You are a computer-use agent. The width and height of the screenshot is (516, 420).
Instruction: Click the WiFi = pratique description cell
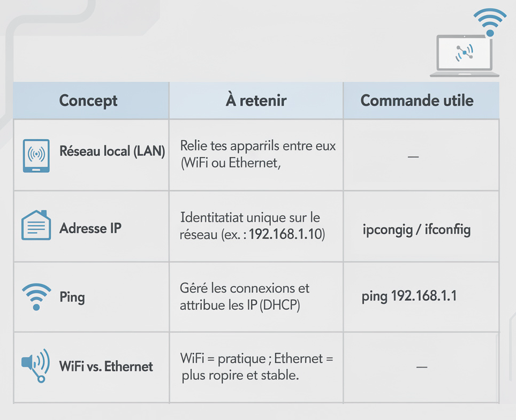point(256,366)
